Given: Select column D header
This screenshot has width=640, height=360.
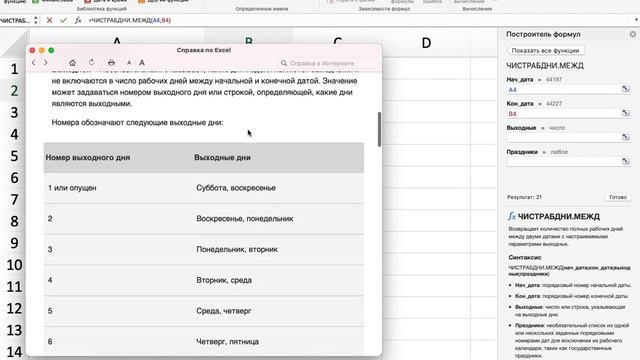Looking at the screenshot, I should pos(426,42).
